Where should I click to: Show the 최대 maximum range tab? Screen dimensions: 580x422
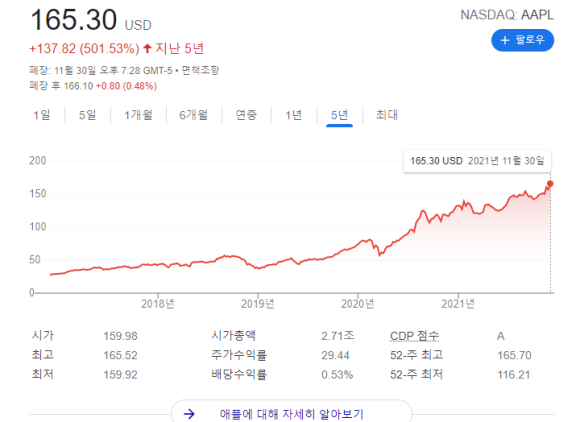click(x=387, y=115)
